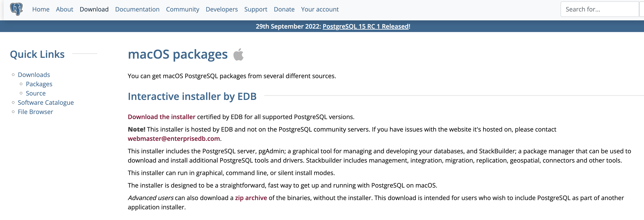The image size is (644, 220).
Task: Open the Software Catalogue link
Action: tap(46, 103)
